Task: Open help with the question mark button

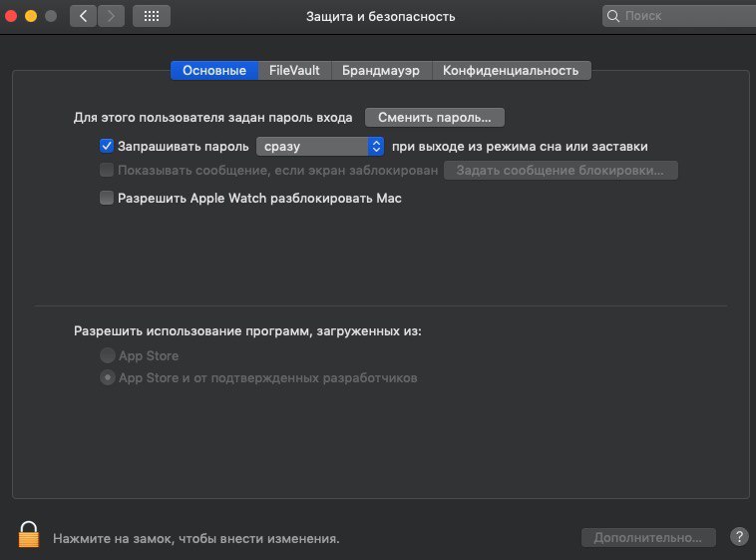Action: [739, 536]
